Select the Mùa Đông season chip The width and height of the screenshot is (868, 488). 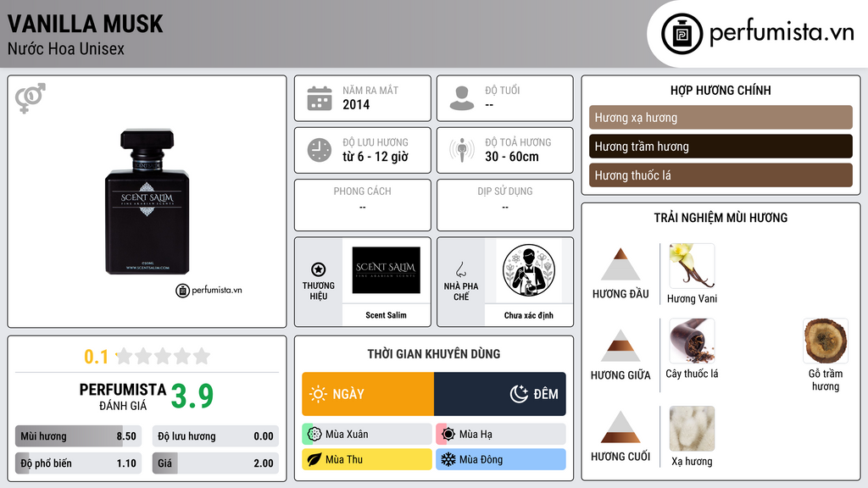[x=501, y=459]
